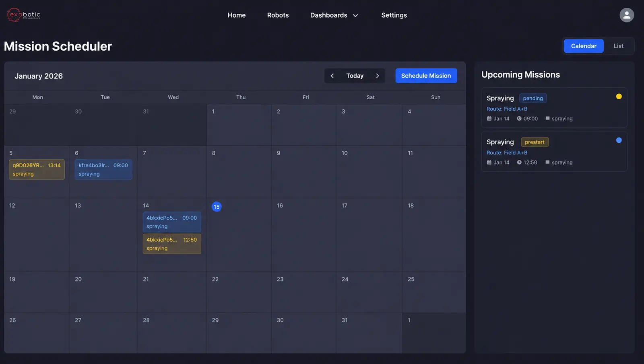Image resolution: width=644 pixels, height=364 pixels.
Task: Go to previous month with left chevron
Action: click(332, 76)
